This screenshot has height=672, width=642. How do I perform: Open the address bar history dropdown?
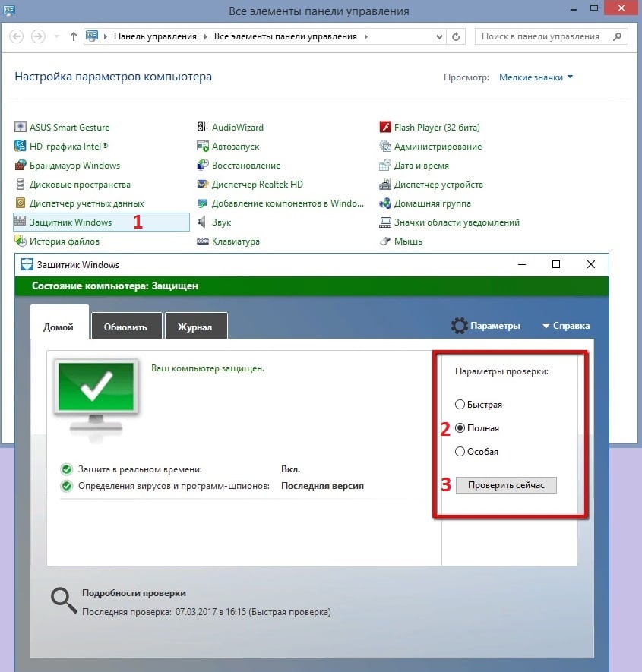[439, 37]
